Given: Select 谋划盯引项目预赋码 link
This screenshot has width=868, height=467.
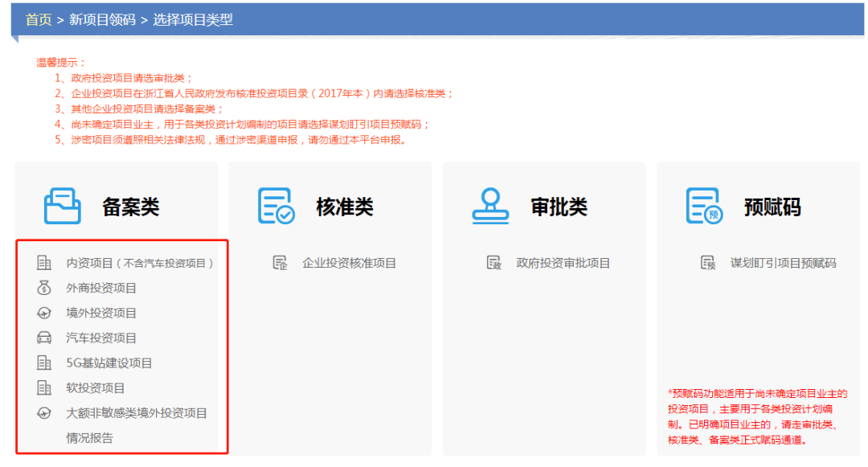Looking at the screenshot, I should (784, 264).
